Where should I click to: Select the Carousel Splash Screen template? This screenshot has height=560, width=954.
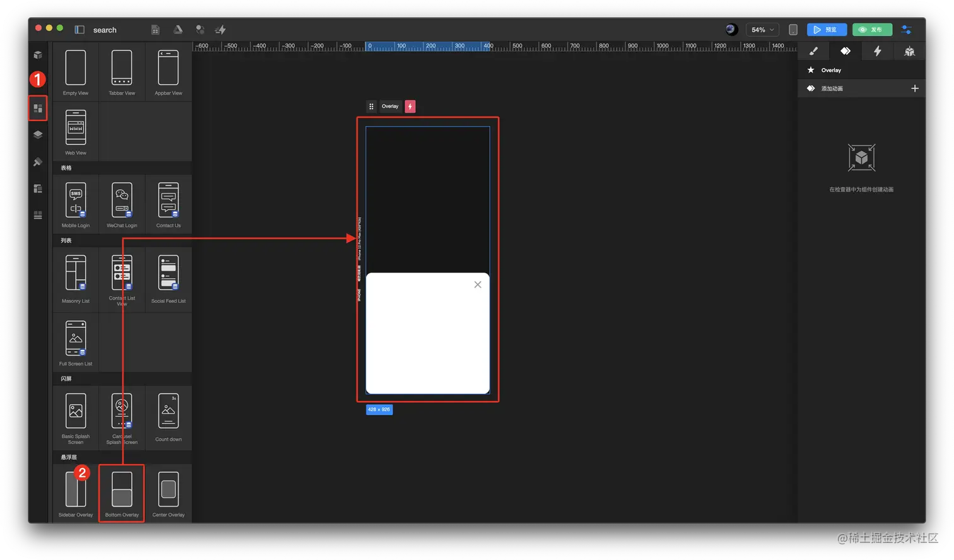pos(122,417)
